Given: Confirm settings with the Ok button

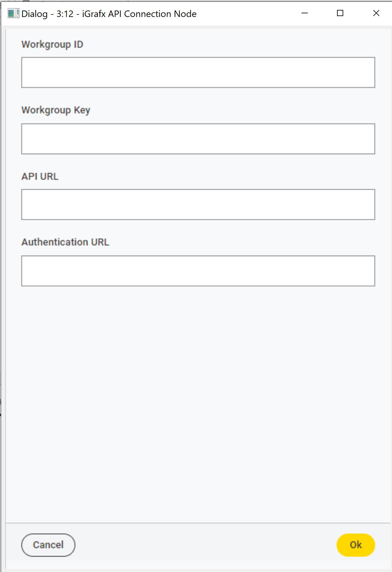Looking at the screenshot, I should 356,545.
